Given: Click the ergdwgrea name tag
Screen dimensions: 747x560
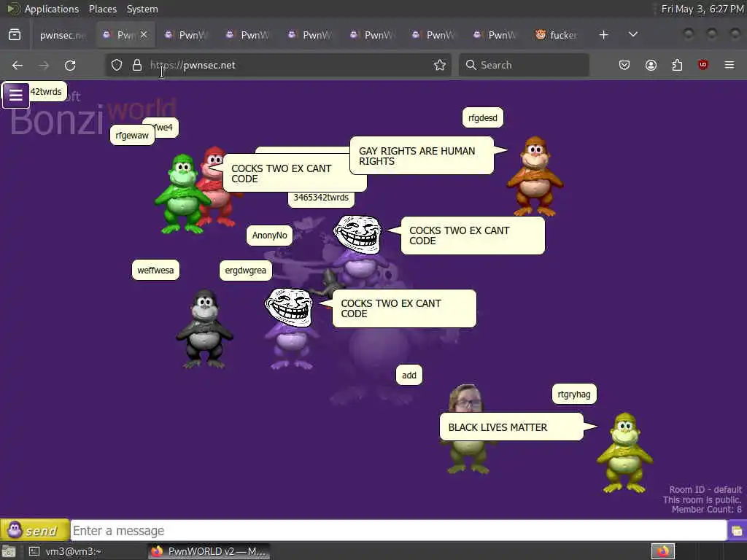Looking at the screenshot, I should click(245, 270).
